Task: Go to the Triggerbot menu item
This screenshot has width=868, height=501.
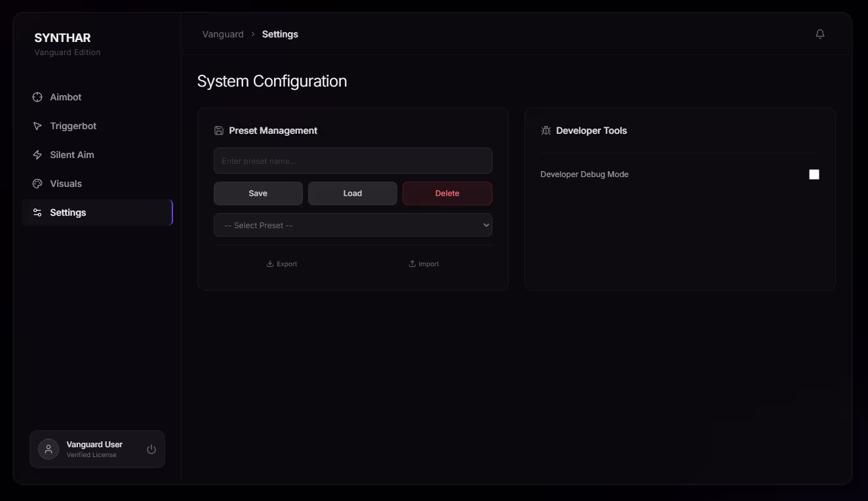Action: click(x=73, y=126)
